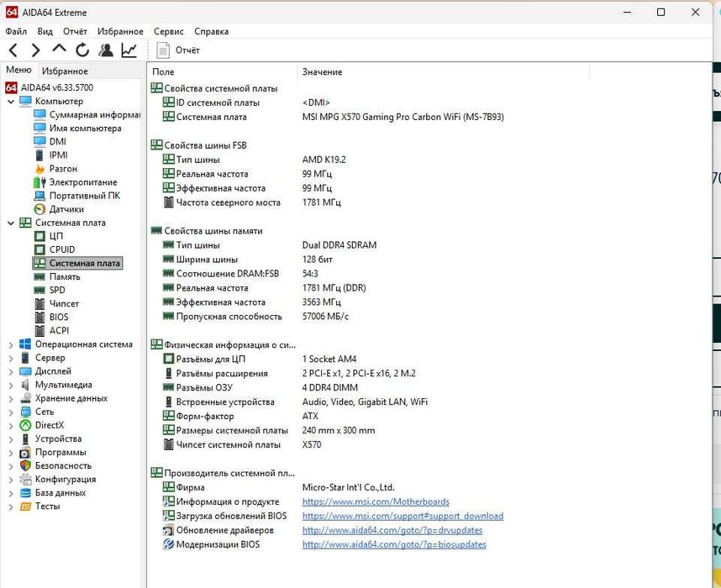Expand the Операционная система node
This screenshot has width=721, height=588.
(x=11, y=344)
